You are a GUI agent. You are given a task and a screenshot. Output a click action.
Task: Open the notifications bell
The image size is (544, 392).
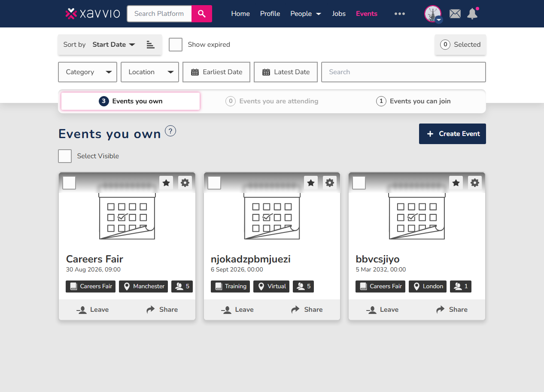pyautogui.click(x=472, y=14)
